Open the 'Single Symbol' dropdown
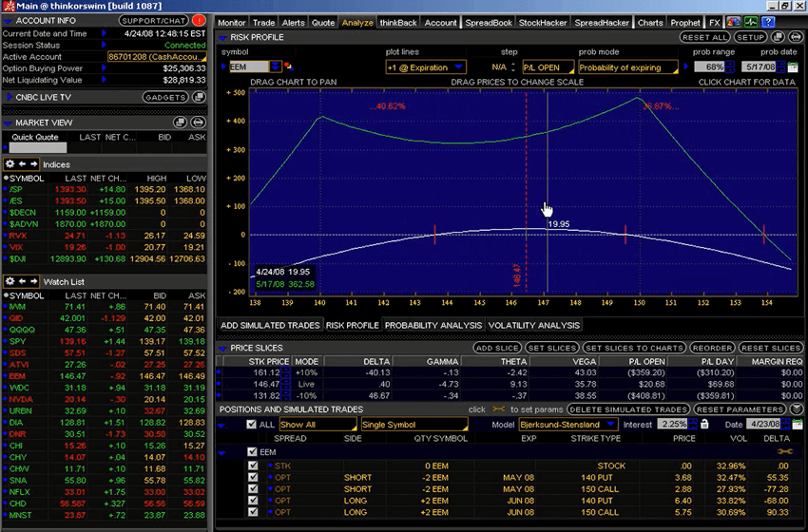 pos(414,425)
